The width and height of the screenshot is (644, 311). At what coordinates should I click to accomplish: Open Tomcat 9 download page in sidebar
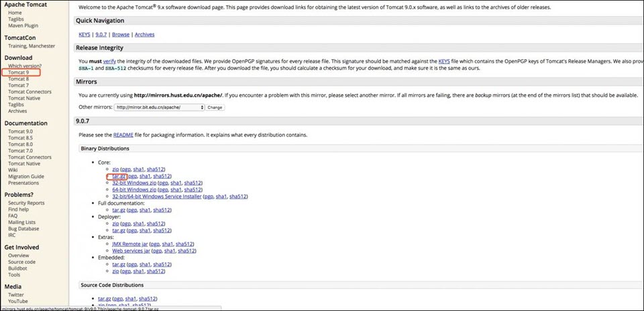(x=18, y=73)
